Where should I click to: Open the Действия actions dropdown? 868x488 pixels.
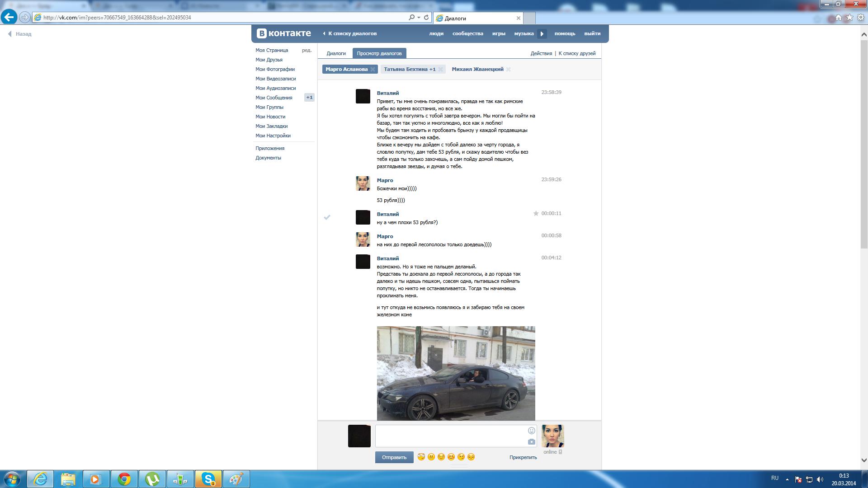coord(541,53)
